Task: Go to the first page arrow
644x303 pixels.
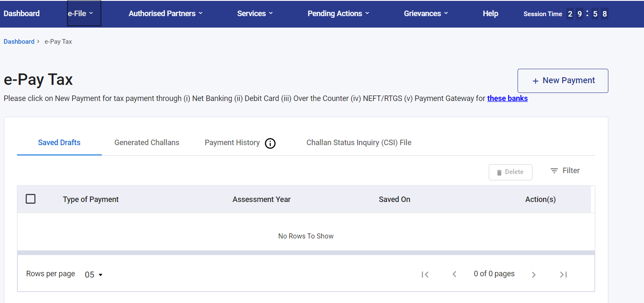Action: 425,275
